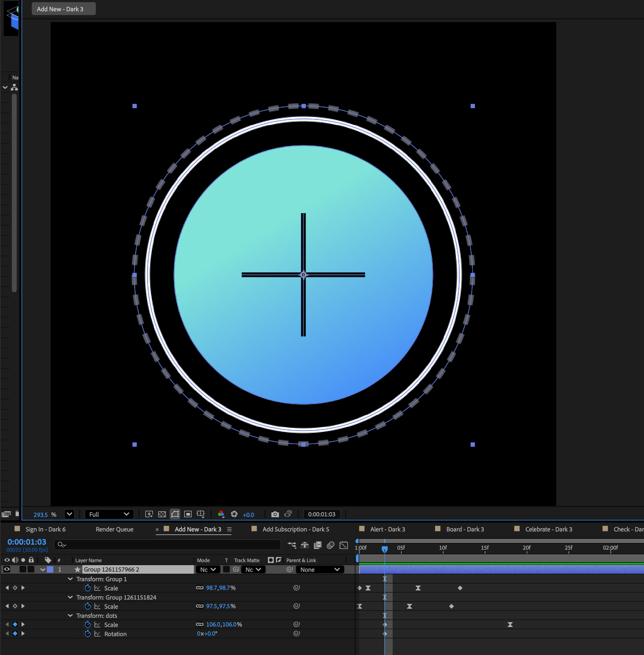644x655 pixels.
Task: Edit dots Scale value 106.0,106.0%
Action: pyautogui.click(x=224, y=624)
